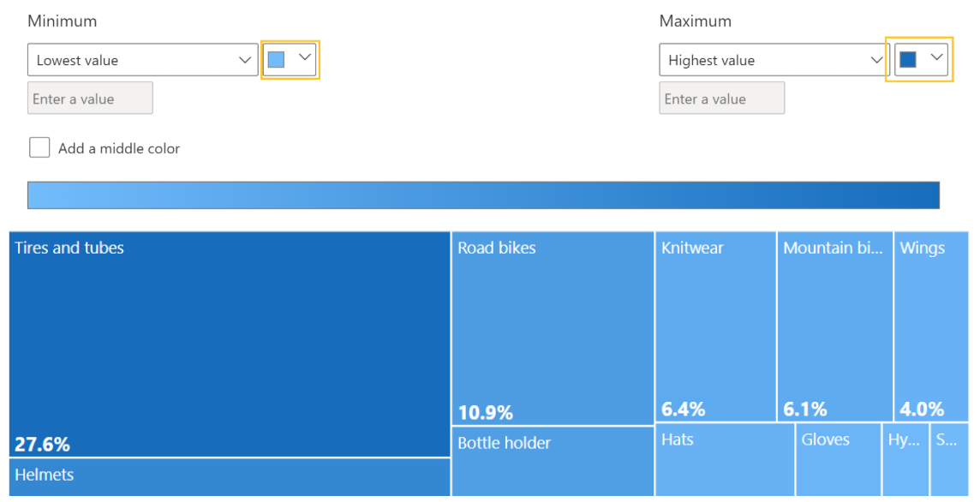Click the Add a middle color label
Image resolution: width=980 pixels, height=502 pixels.
point(119,148)
